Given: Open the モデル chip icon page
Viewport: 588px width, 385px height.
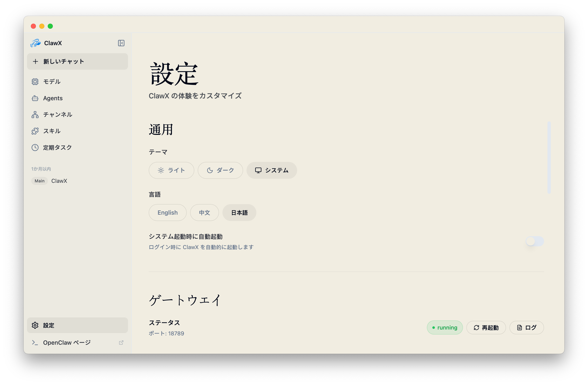Looking at the screenshot, I should (35, 82).
